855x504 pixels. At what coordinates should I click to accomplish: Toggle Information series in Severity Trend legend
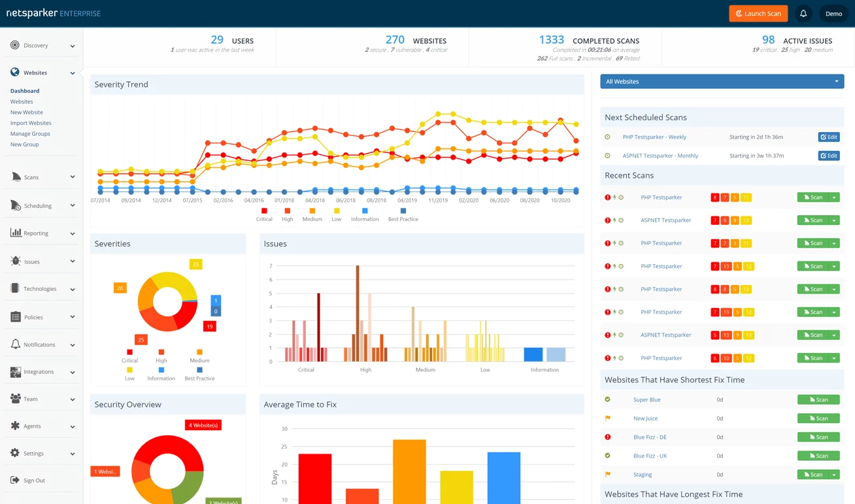click(x=365, y=214)
